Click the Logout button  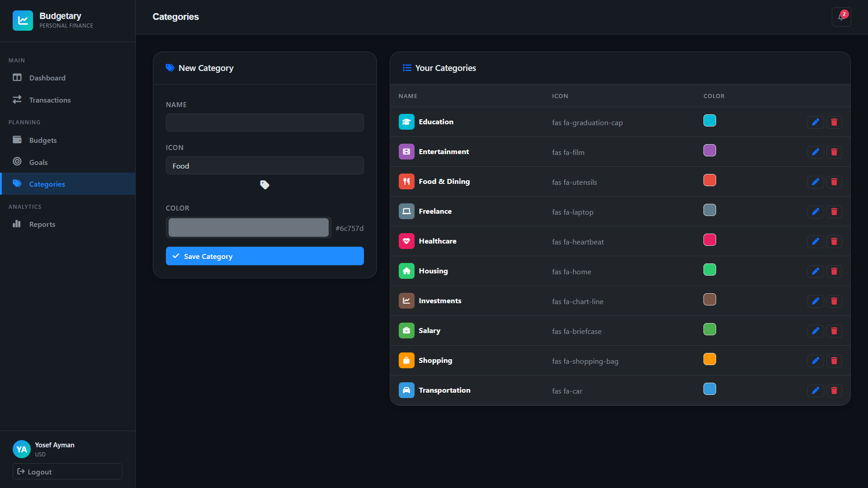tap(67, 471)
